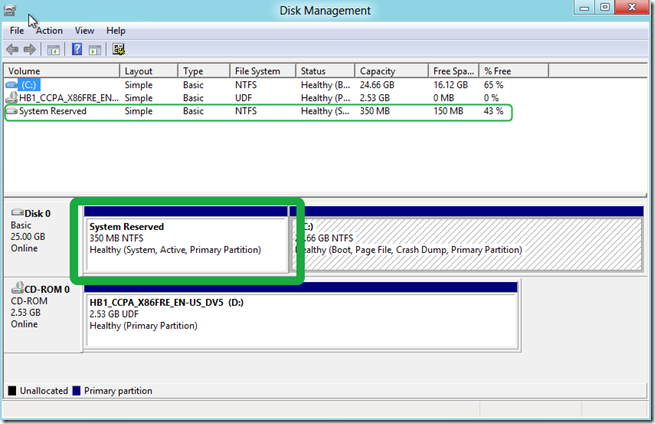The width and height of the screenshot is (655, 424).
Task: Sort by the Free Space column header
Action: coord(454,71)
